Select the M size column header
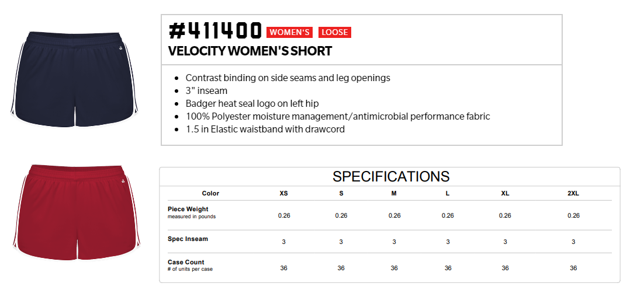Screen dimensions: 644x297 (x=394, y=194)
